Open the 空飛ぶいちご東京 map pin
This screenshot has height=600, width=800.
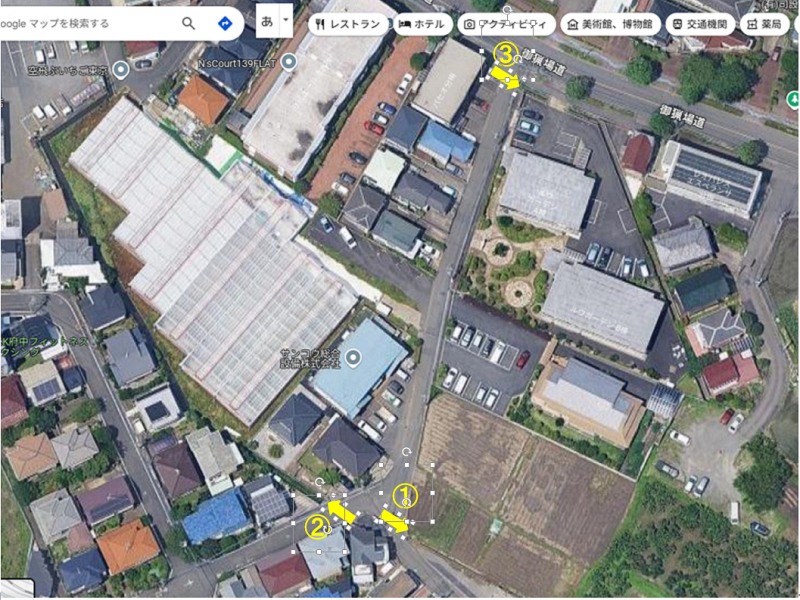click(x=121, y=69)
